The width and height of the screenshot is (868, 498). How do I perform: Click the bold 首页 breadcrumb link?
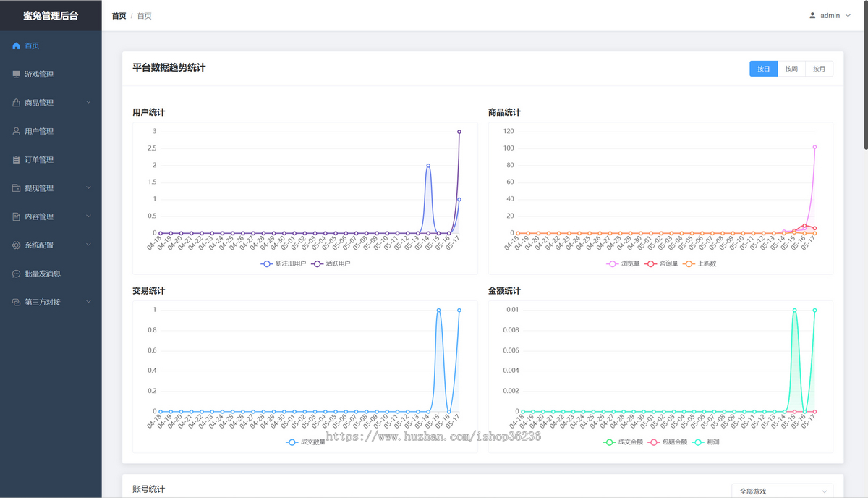click(x=119, y=15)
